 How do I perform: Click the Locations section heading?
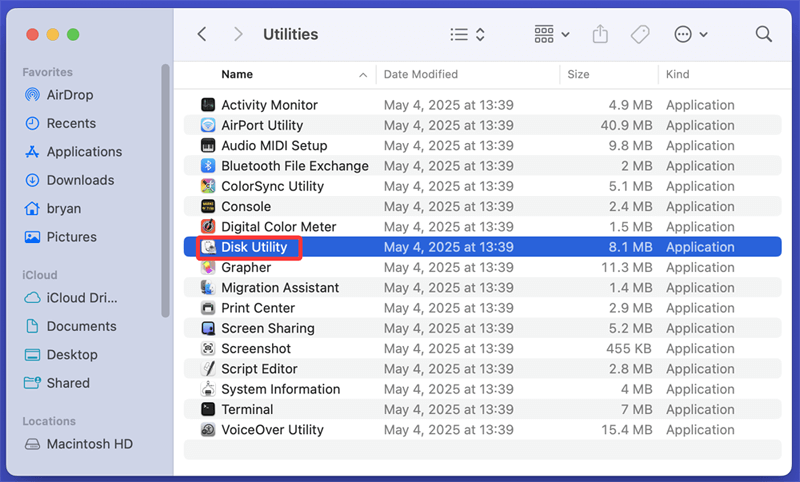pos(49,421)
